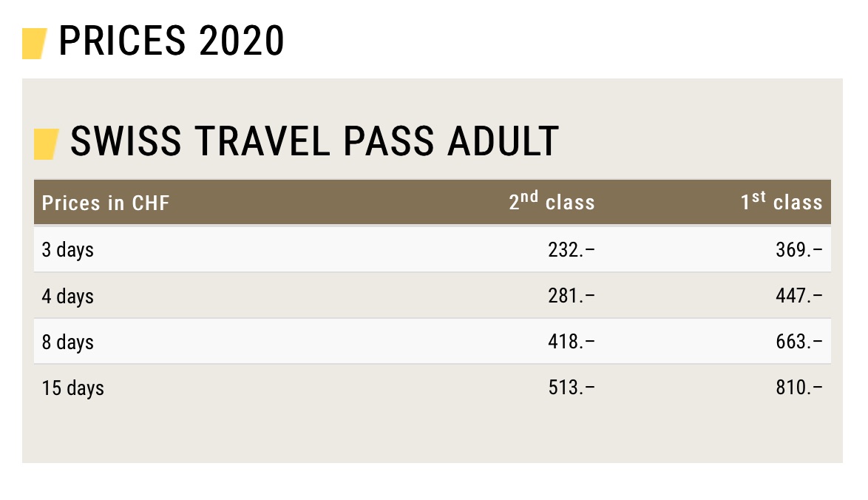Click the 1st class column header

tap(781, 202)
